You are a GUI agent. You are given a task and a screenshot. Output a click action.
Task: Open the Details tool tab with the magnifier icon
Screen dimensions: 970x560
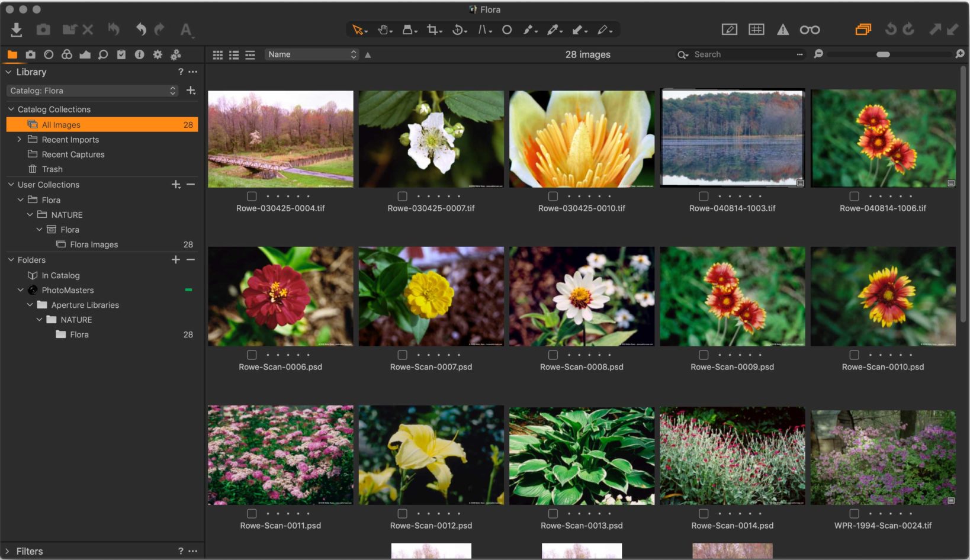[104, 54]
